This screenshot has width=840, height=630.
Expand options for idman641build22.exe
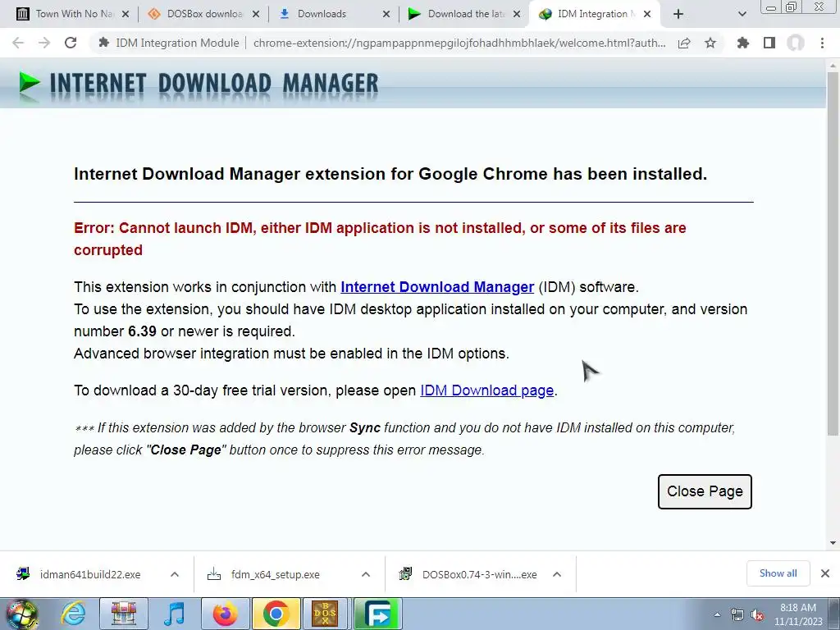point(175,574)
